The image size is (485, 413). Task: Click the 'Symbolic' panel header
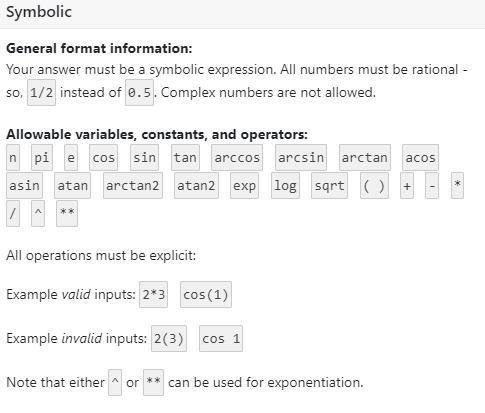242,14
